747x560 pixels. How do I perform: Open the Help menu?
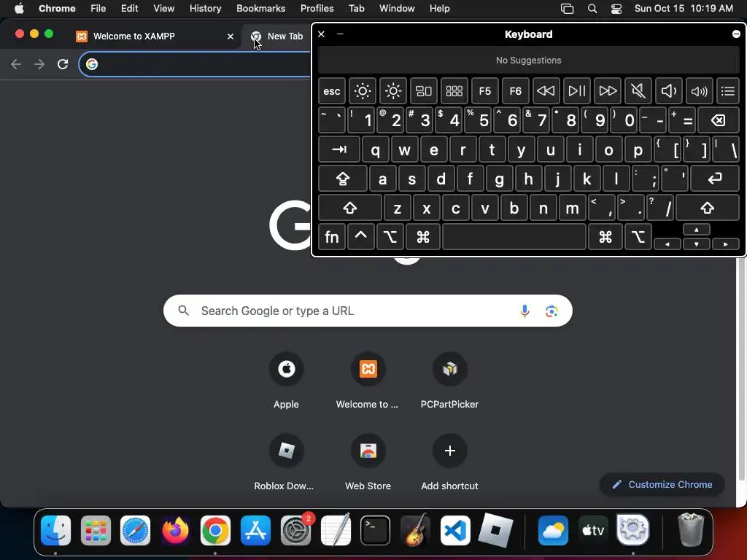(x=439, y=9)
